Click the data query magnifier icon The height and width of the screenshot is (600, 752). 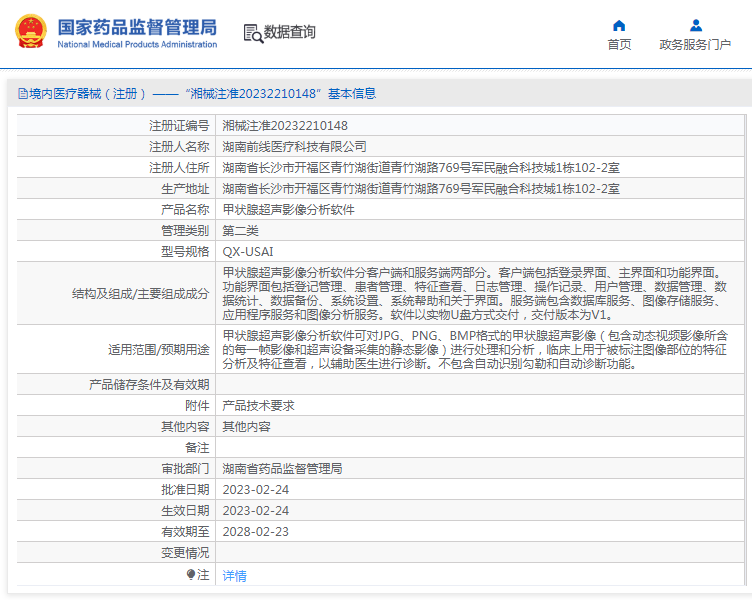pos(253,33)
